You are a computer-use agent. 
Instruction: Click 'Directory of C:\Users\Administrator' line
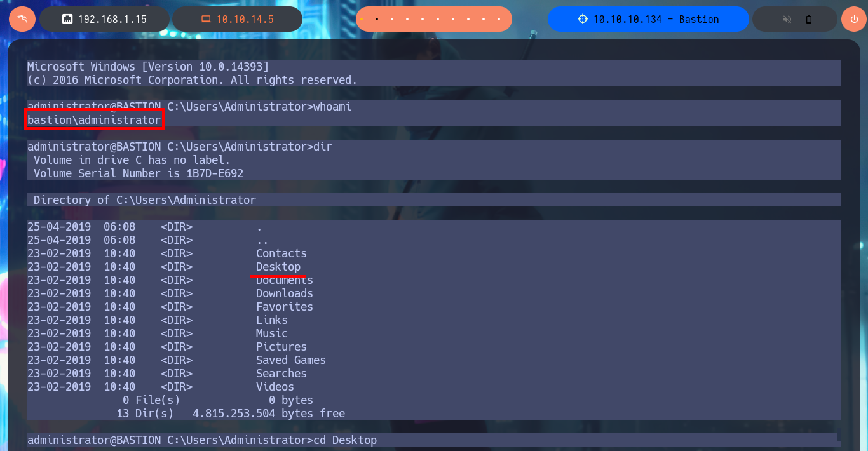click(145, 200)
